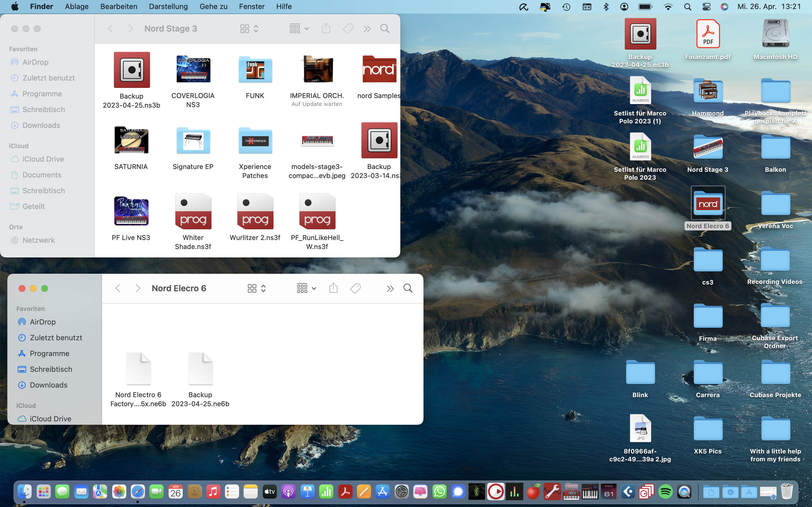
Task: Open the Whiter Shade.ns3f prog file
Action: click(x=193, y=212)
